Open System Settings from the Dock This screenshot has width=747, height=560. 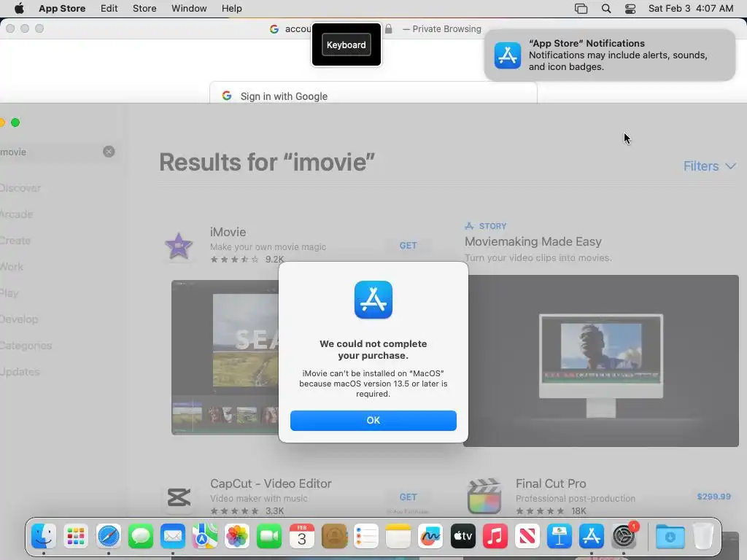click(x=624, y=537)
